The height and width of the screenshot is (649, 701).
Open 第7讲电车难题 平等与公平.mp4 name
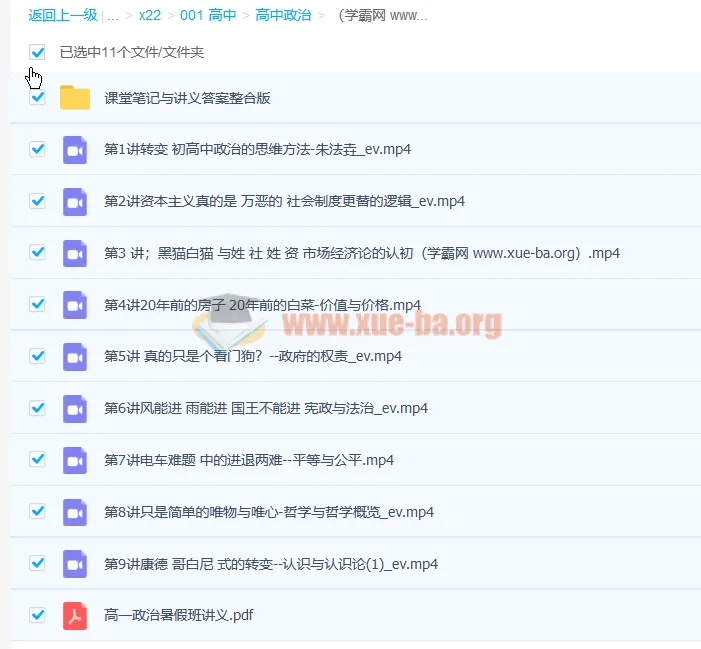click(x=249, y=460)
